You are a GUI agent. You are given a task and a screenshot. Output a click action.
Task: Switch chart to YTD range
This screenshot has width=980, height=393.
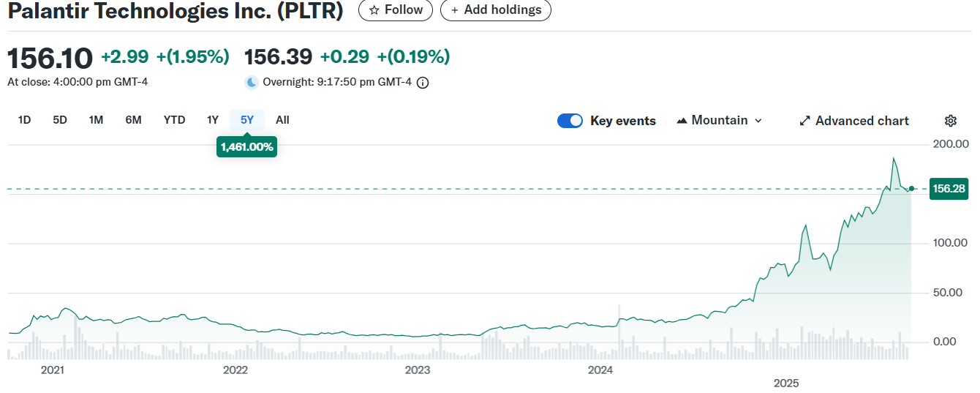click(x=174, y=120)
